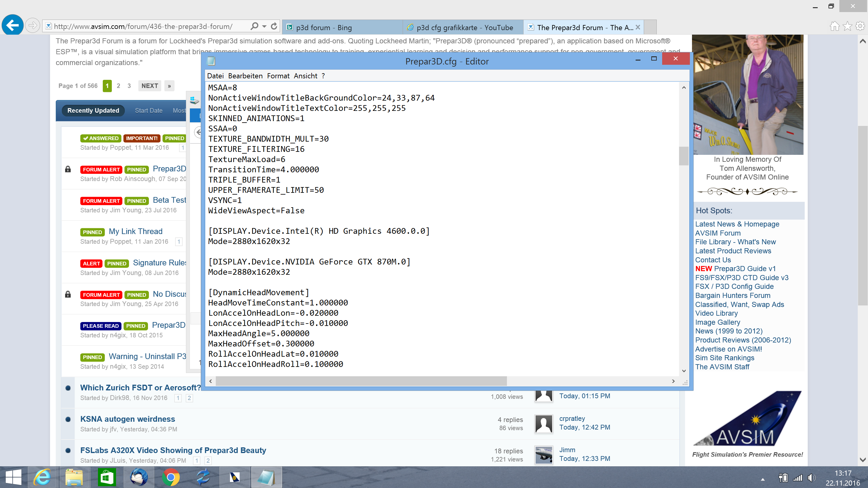Screen dimensions: 868x488
Task: Open FSX / P3D Config Guide link
Action: [x=734, y=286]
